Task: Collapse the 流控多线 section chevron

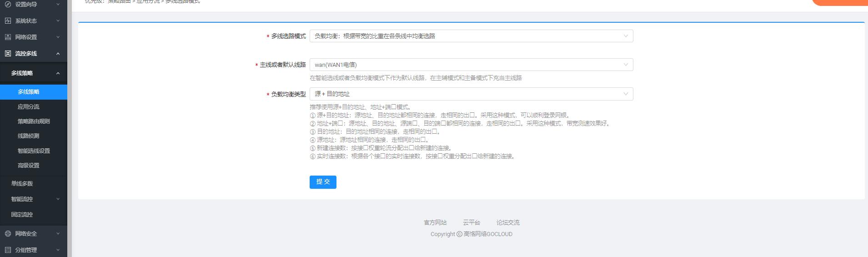Action: pyautogui.click(x=58, y=54)
